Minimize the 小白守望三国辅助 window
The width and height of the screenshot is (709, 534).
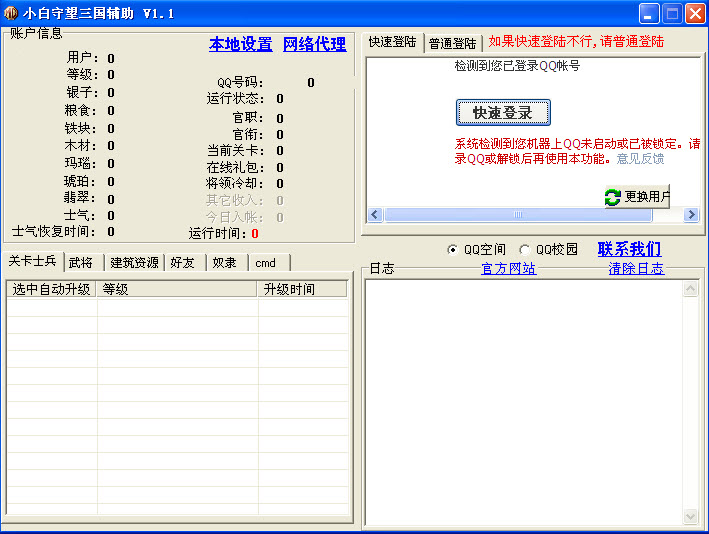[x=648, y=14]
